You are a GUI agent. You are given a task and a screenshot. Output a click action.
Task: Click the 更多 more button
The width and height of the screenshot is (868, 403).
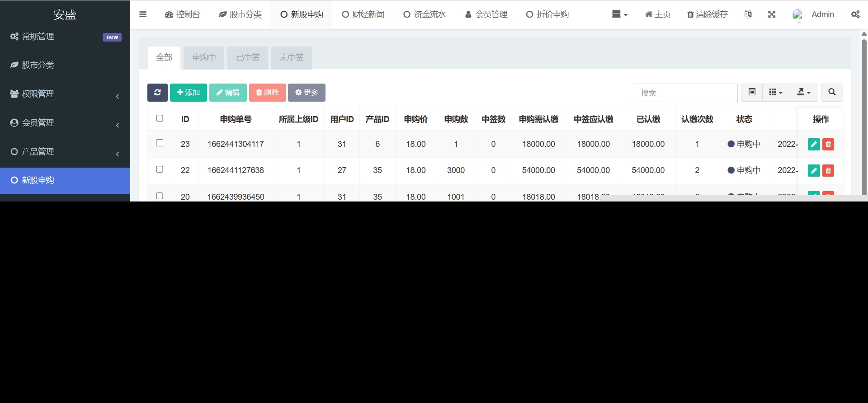coord(307,93)
